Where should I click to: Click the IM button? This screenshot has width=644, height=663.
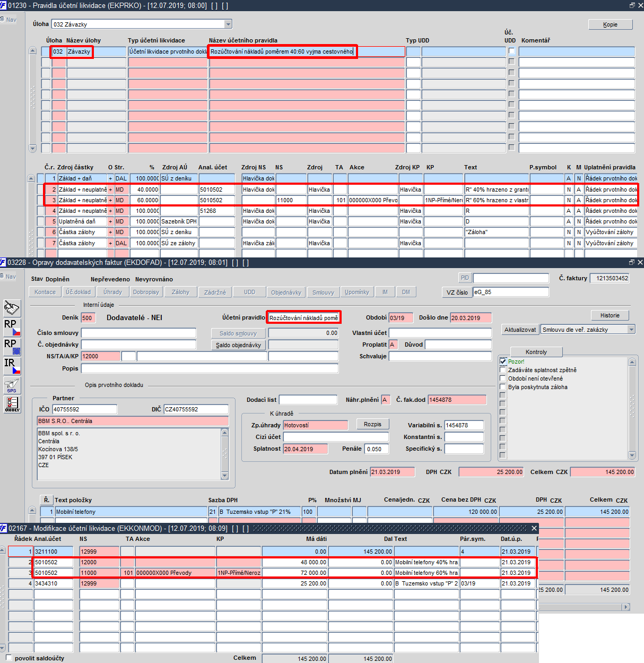[x=385, y=292]
